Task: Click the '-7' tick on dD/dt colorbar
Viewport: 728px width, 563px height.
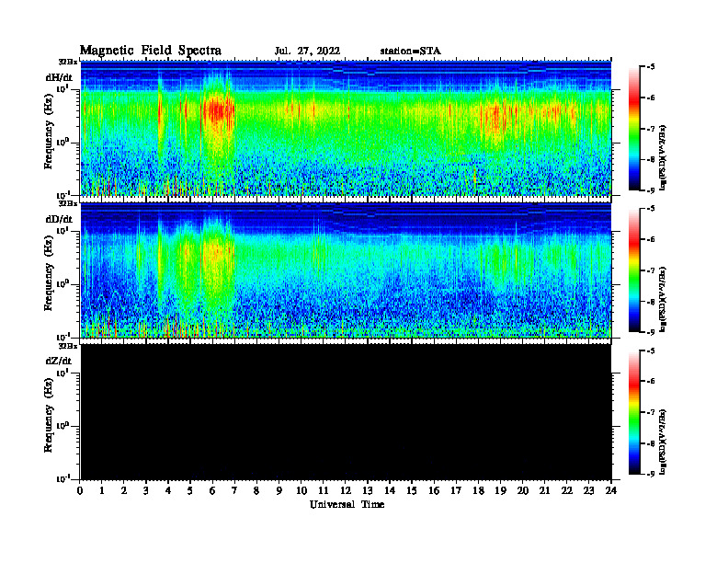Action: point(651,270)
